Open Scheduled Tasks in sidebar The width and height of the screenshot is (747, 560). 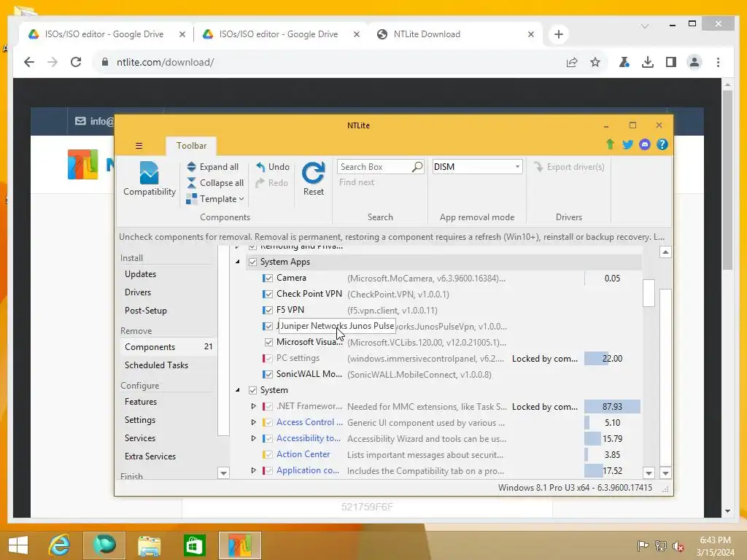point(156,365)
